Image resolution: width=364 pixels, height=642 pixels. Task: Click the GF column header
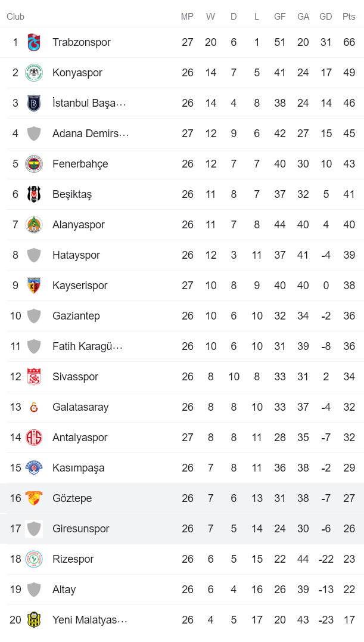coord(280,17)
